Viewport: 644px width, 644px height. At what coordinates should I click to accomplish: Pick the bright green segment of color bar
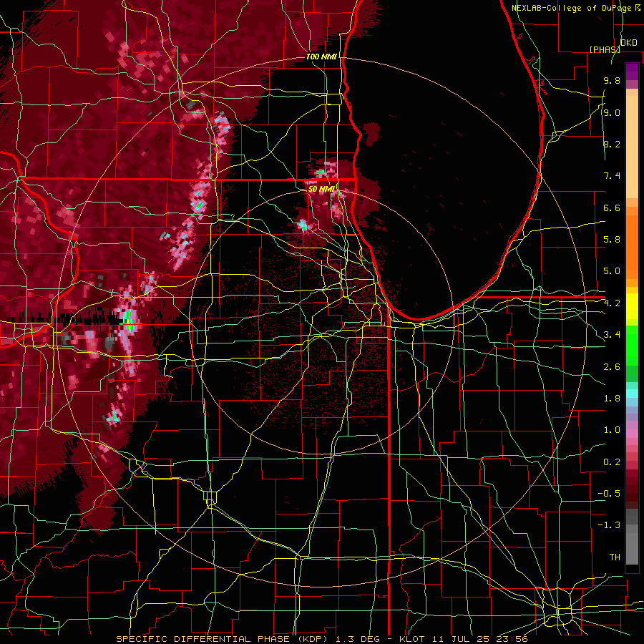click(x=632, y=345)
